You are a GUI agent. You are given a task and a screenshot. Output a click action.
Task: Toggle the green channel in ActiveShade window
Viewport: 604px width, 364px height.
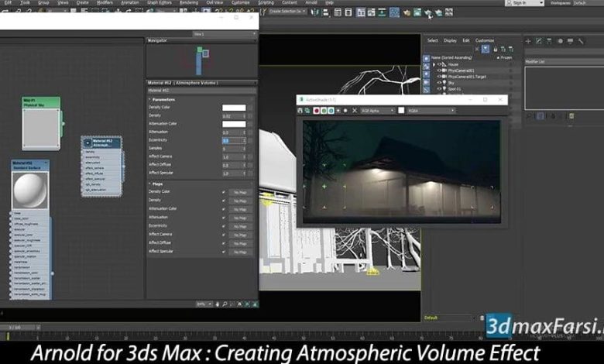click(324, 111)
